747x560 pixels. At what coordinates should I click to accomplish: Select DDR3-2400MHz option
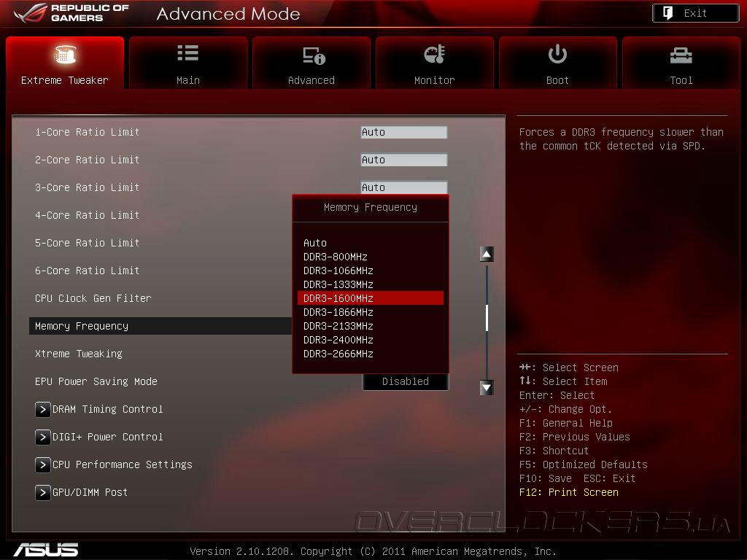click(370, 340)
